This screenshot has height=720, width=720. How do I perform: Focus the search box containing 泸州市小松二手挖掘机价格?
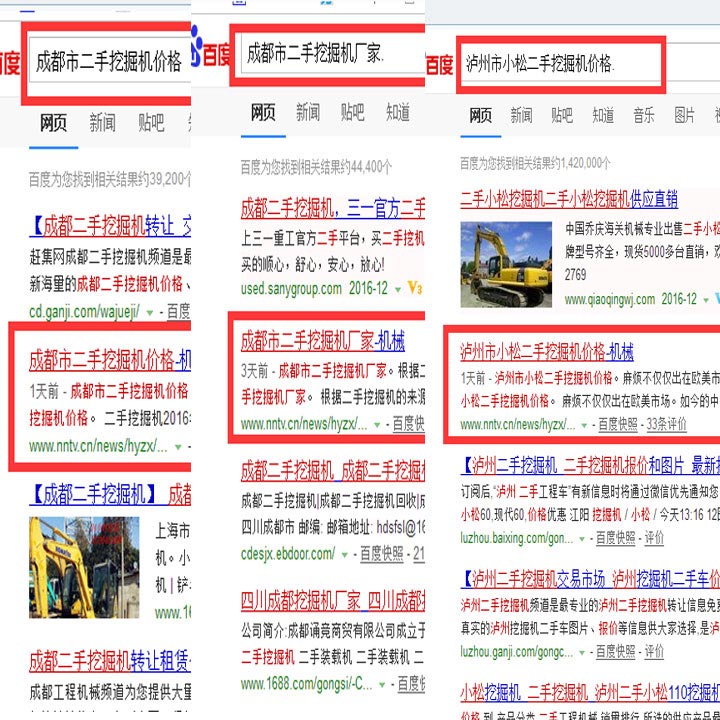tap(561, 64)
